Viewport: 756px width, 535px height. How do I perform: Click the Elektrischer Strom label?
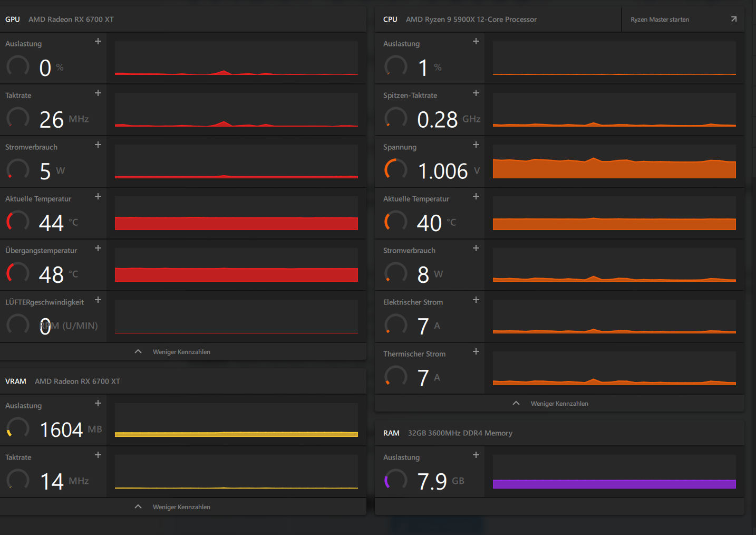[413, 302]
